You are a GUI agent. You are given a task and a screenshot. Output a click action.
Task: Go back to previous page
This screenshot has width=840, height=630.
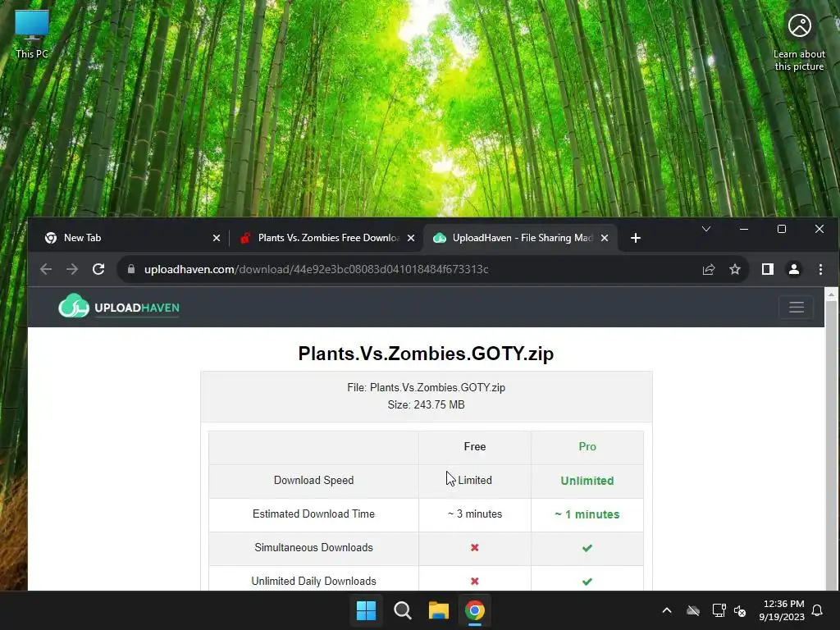[x=46, y=269]
